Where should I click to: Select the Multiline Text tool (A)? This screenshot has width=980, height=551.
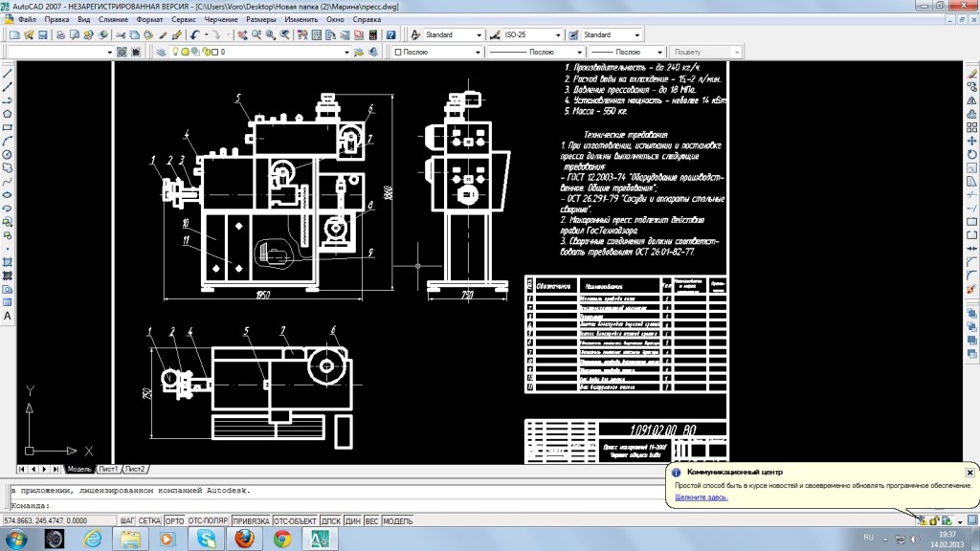coord(8,316)
